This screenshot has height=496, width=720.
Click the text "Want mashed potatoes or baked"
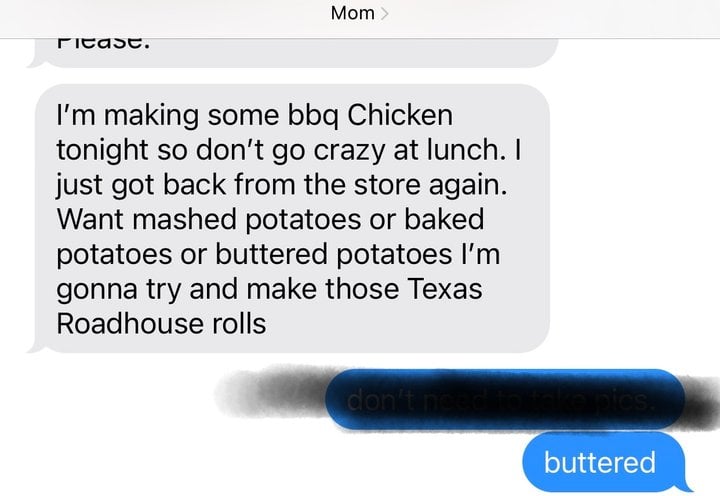(270, 219)
